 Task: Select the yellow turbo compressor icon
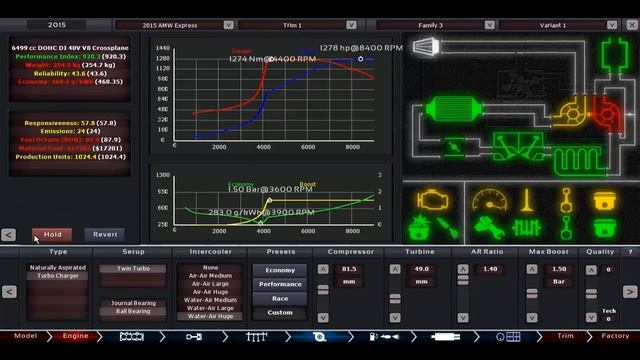click(571, 112)
